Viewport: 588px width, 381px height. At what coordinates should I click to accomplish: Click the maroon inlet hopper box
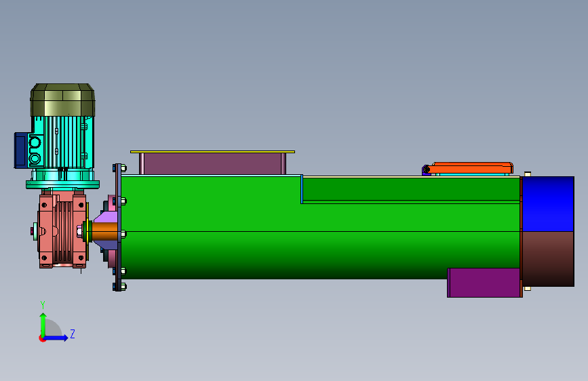pos(213,163)
